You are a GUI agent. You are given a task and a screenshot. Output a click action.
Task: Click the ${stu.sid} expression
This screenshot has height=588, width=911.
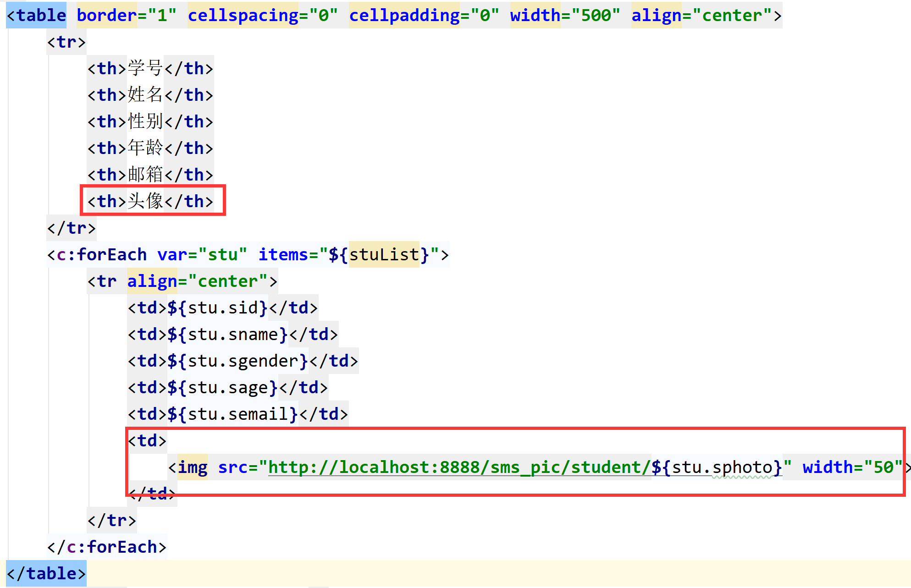217,308
